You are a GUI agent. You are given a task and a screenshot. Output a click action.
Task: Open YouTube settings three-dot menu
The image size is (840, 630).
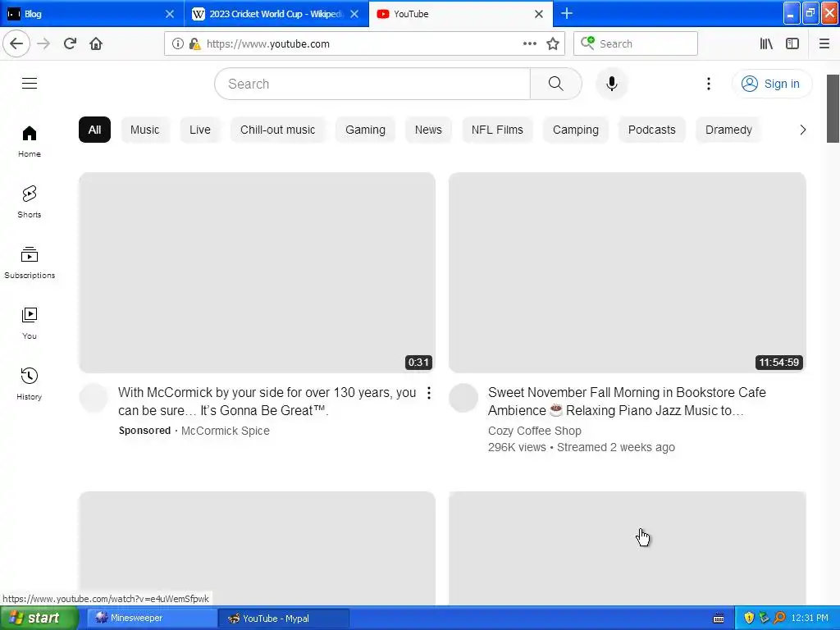pos(708,84)
